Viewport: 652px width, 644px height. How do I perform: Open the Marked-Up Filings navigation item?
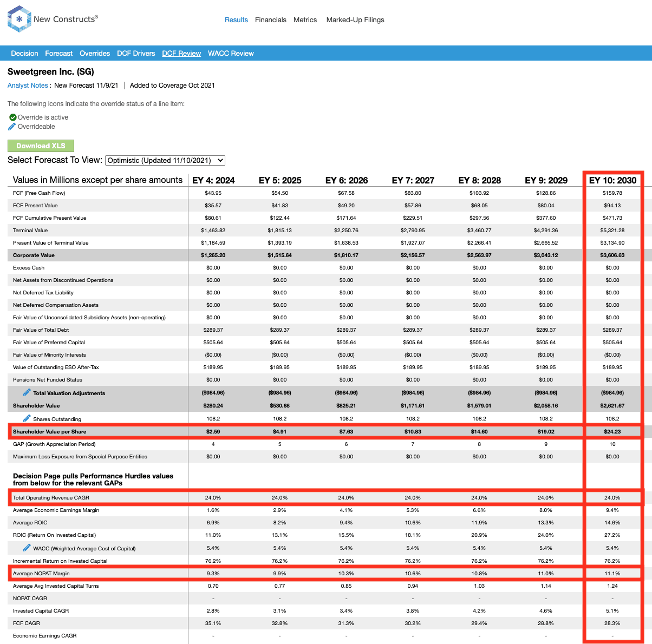[x=355, y=20]
